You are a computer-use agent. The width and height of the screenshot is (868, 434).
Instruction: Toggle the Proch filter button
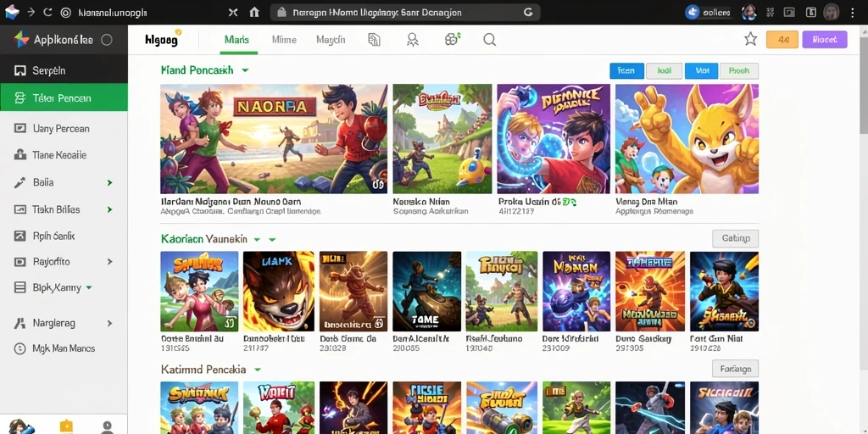coord(739,71)
